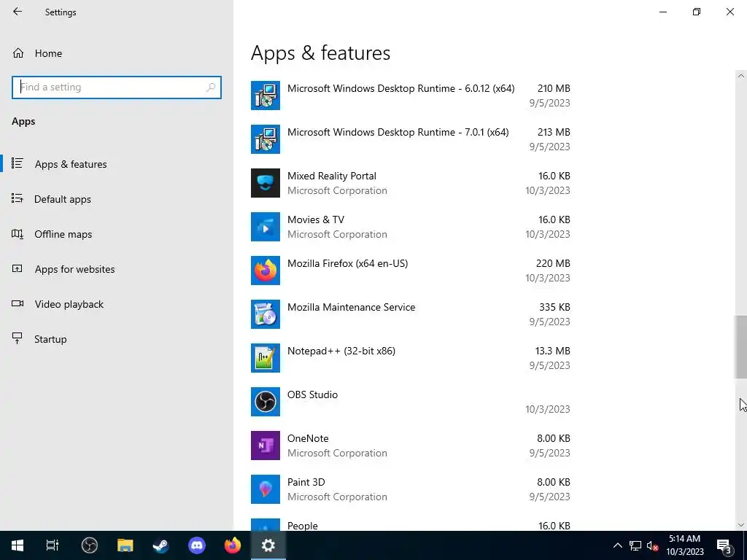
Task: Select the People app entry
Action: (x=410, y=525)
